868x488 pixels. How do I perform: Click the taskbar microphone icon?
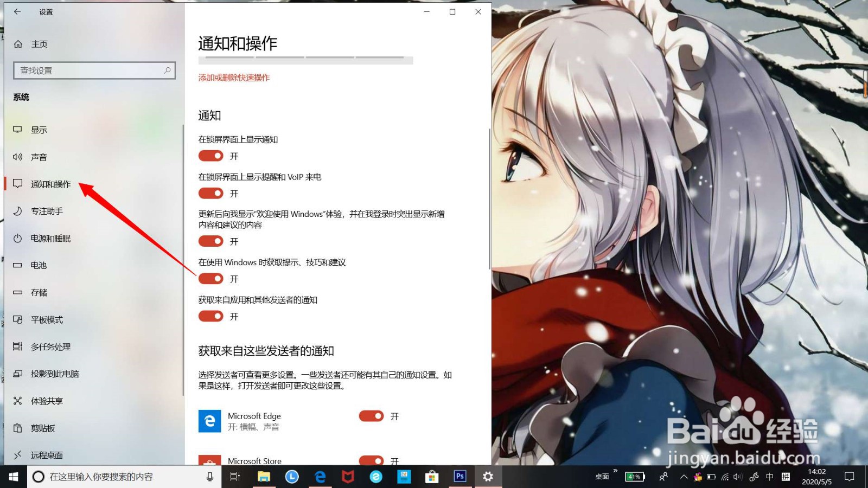click(210, 477)
